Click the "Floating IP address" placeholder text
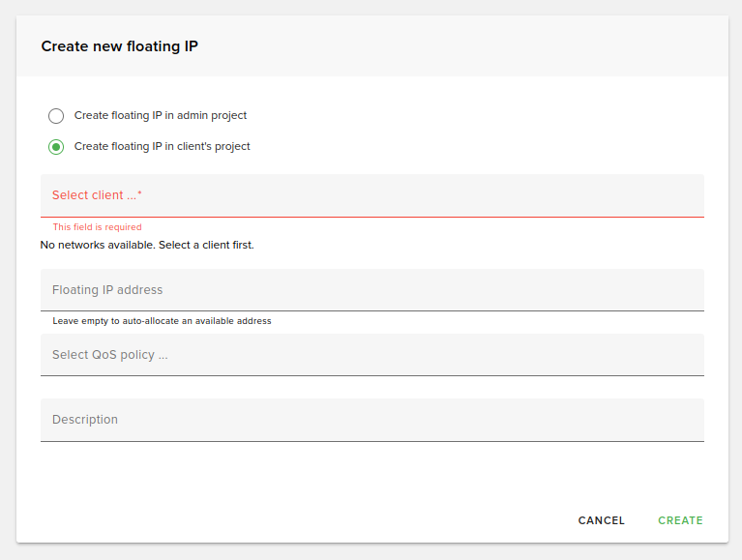Viewport: 742px width, 560px height. 107,290
